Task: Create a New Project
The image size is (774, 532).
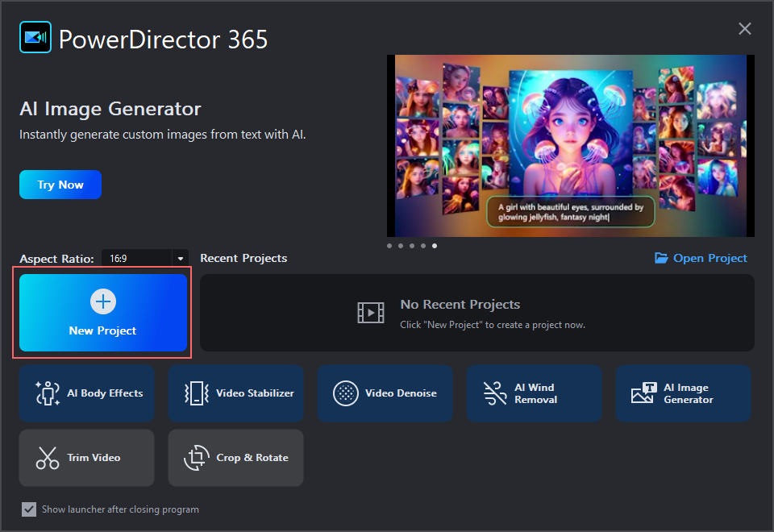Action: click(102, 313)
